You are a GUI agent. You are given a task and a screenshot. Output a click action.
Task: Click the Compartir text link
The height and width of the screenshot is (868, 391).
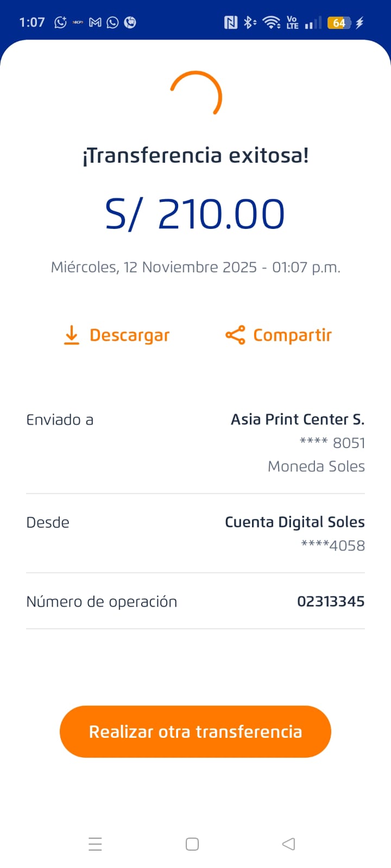pyautogui.click(x=292, y=335)
